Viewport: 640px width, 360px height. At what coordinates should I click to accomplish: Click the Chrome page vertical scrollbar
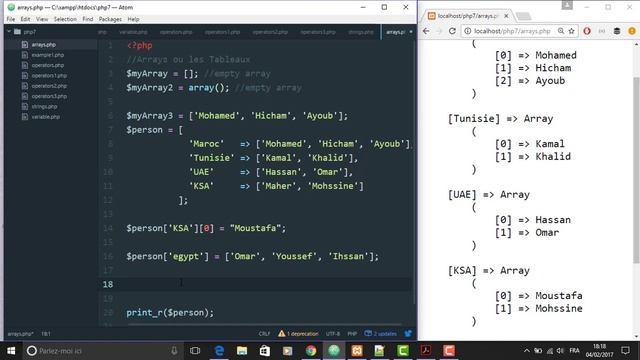(636, 169)
